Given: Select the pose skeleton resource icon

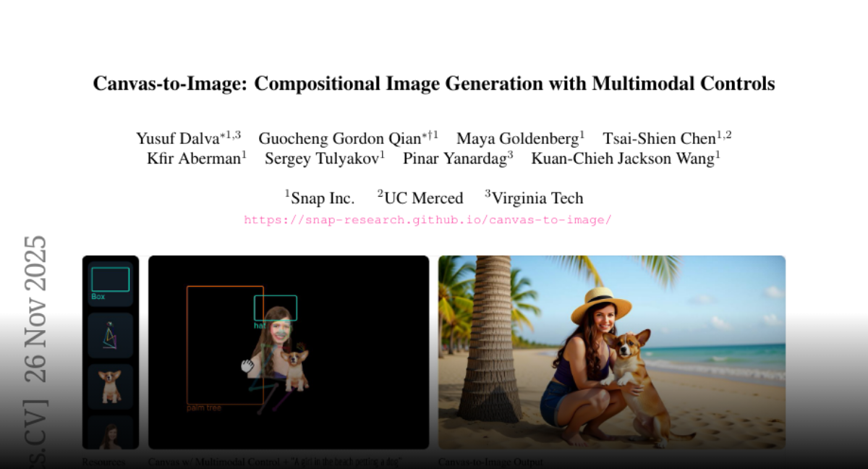Looking at the screenshot, I should tap(110, 336).
